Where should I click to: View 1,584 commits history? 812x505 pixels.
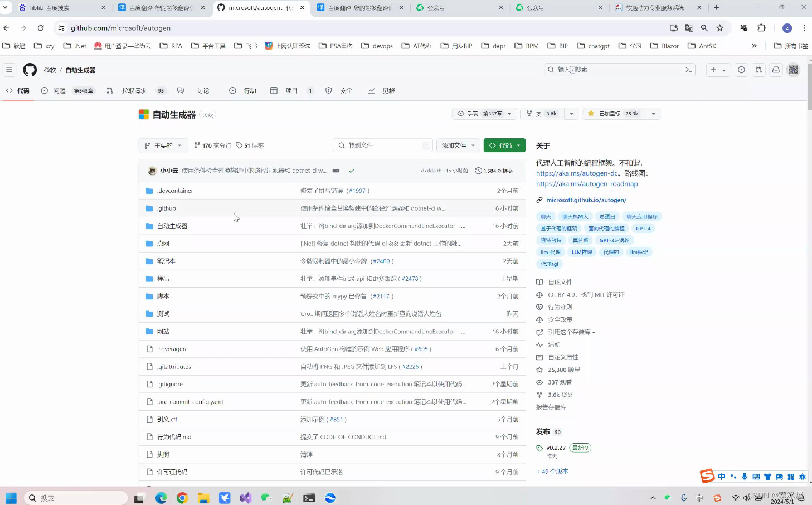[x=494, y=171]
